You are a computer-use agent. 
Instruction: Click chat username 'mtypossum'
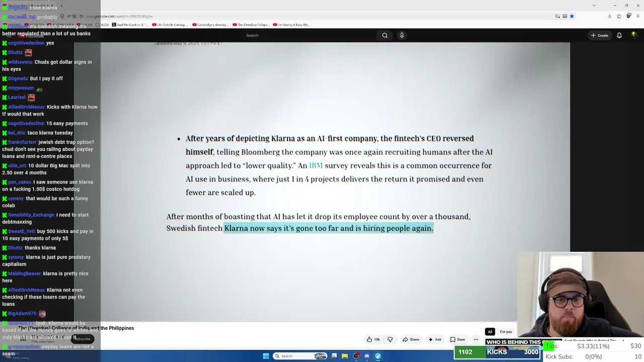click(x=21, y=88)
